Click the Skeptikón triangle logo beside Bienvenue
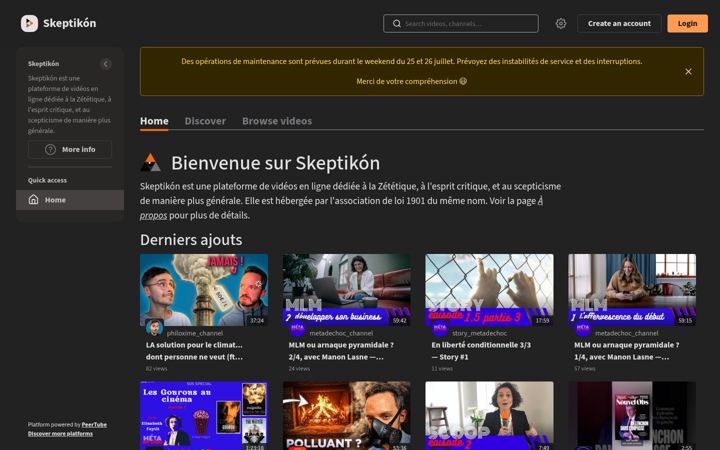 [151, 163]
